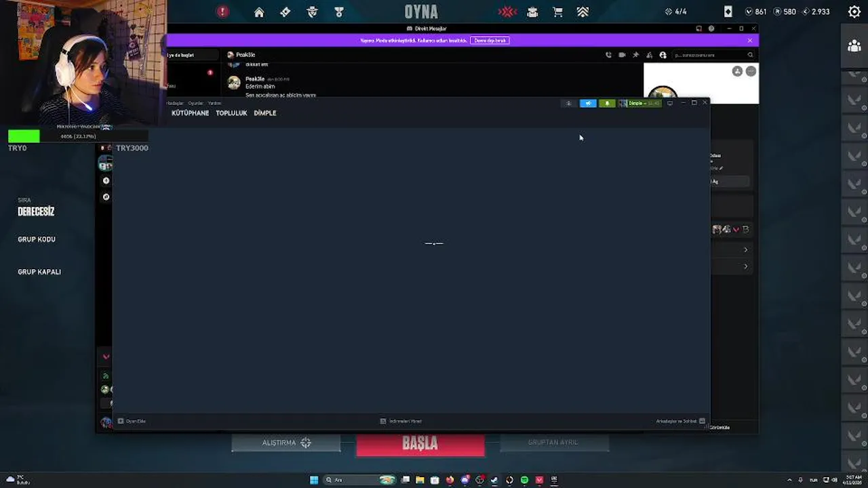Dismiss the purple Discord streamer mode banner
868x488 pixels.
pos(750,41)
